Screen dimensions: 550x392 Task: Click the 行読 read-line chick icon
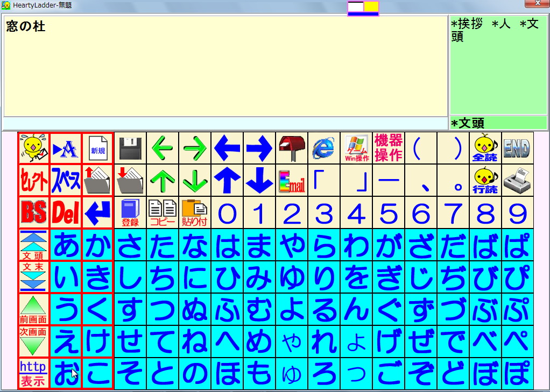tap(485, 180)
